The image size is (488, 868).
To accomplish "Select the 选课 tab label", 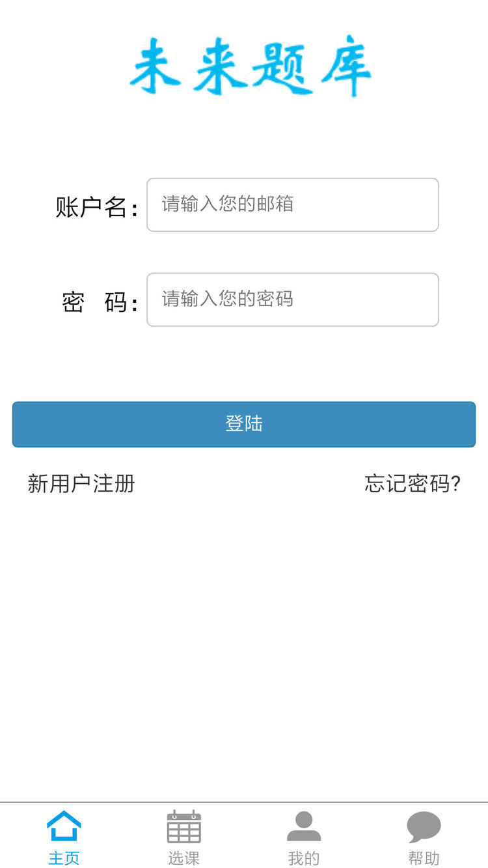I will 183,858.
